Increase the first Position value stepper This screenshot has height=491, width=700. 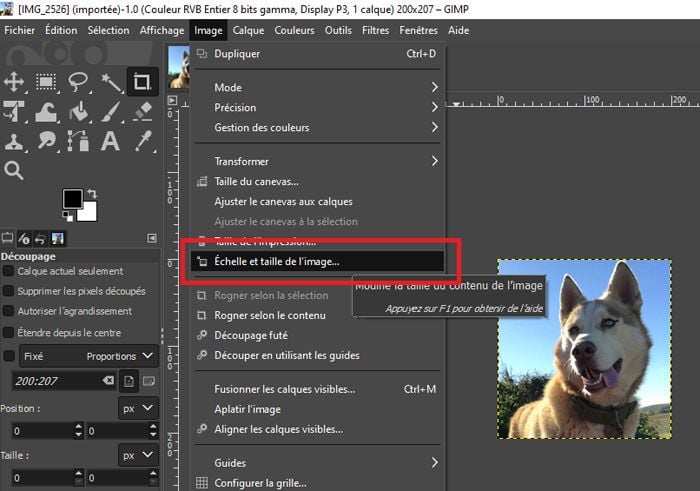[x=79, y=427]
